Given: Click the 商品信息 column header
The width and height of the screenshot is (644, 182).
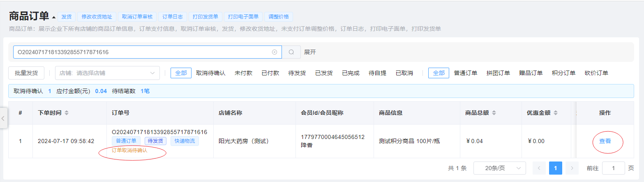Looking at the screenshot, I should click(x=390, y=113).
